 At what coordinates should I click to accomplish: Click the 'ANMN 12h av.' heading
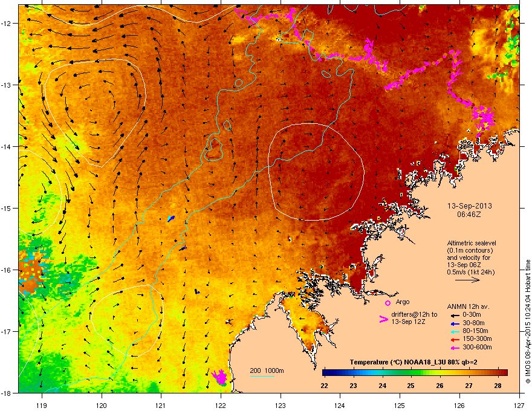(x=468, y=306)
